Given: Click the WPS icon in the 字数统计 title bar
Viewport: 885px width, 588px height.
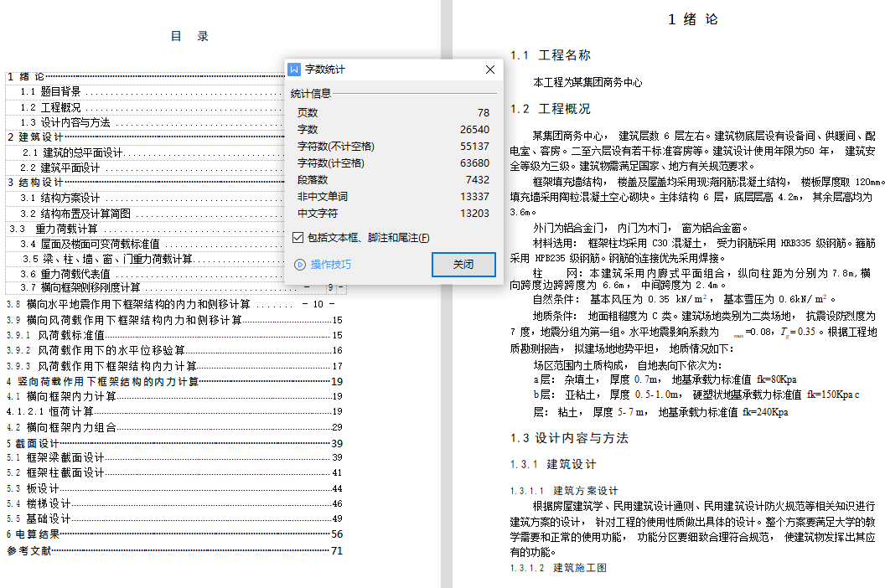Looking at the screenshot, I should [295, 70].
